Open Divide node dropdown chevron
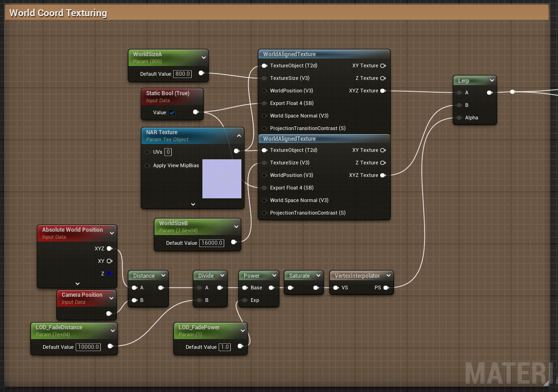This screenshot has width=558, height=392. [222, 276]
